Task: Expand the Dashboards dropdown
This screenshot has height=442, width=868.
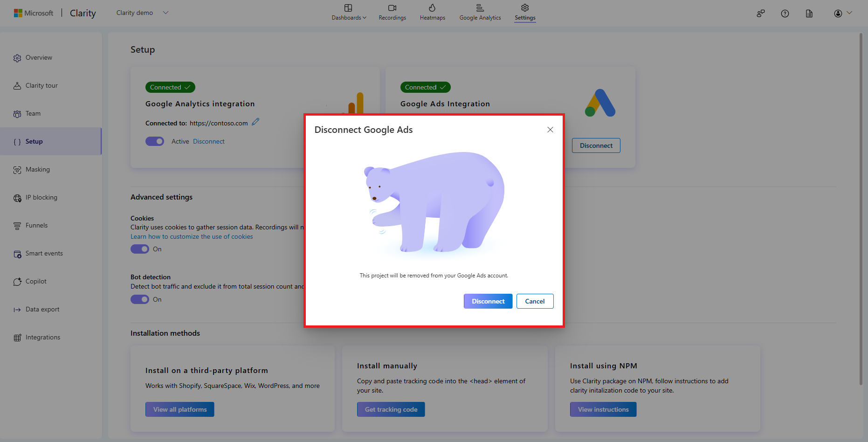Action: [x=348, y=13]
